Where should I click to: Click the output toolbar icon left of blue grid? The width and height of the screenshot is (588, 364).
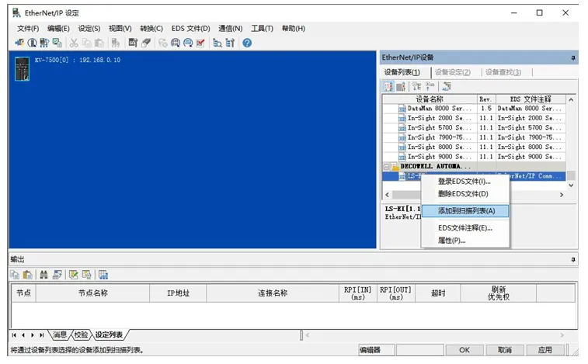pyautogui.click(x=87, y=275)
